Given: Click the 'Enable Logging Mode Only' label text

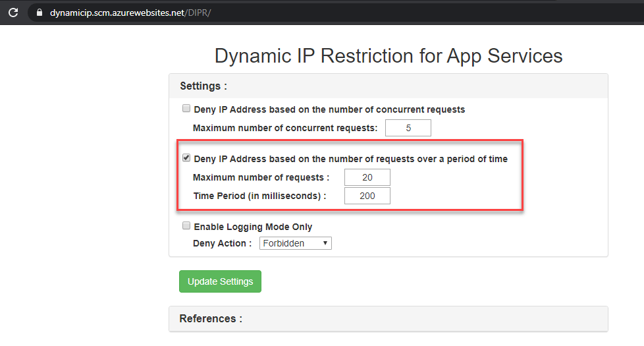Looking at the screenshot, I should tap(253, 227).
